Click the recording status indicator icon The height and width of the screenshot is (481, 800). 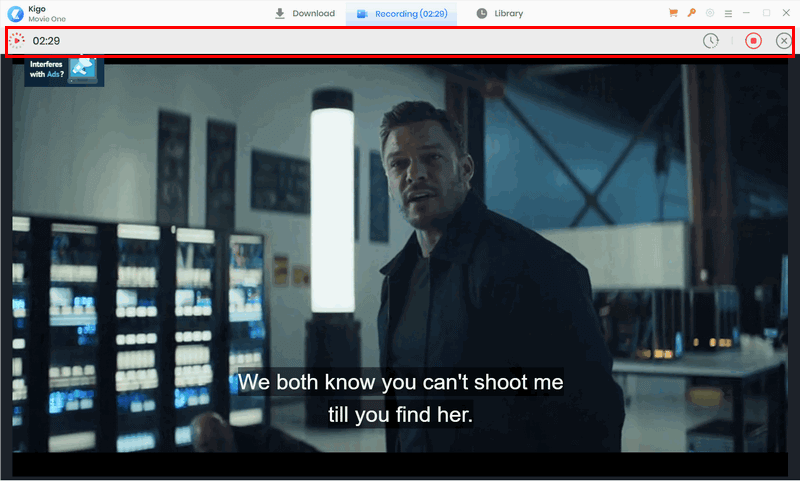click(17, 41)
